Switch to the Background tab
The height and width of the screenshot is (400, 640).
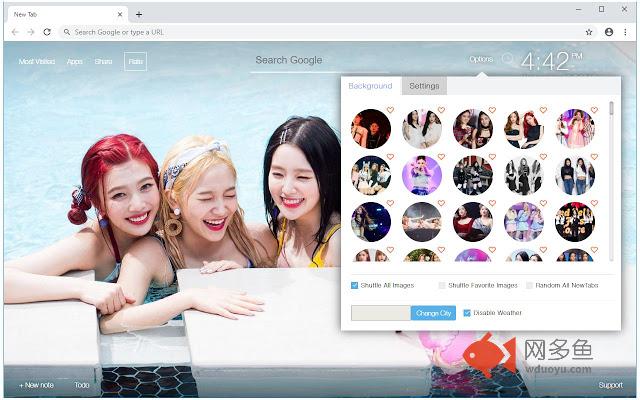370,86
